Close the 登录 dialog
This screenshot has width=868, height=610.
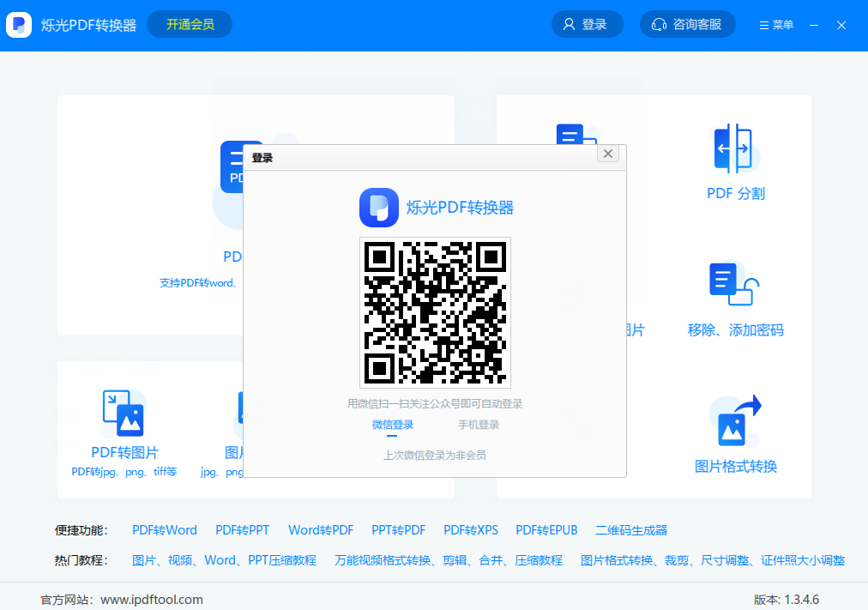(x=608, y=154)
